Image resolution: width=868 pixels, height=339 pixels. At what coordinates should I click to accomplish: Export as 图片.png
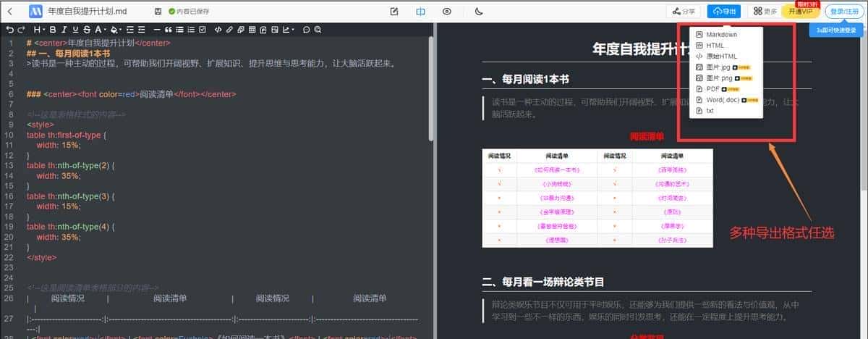723,78
